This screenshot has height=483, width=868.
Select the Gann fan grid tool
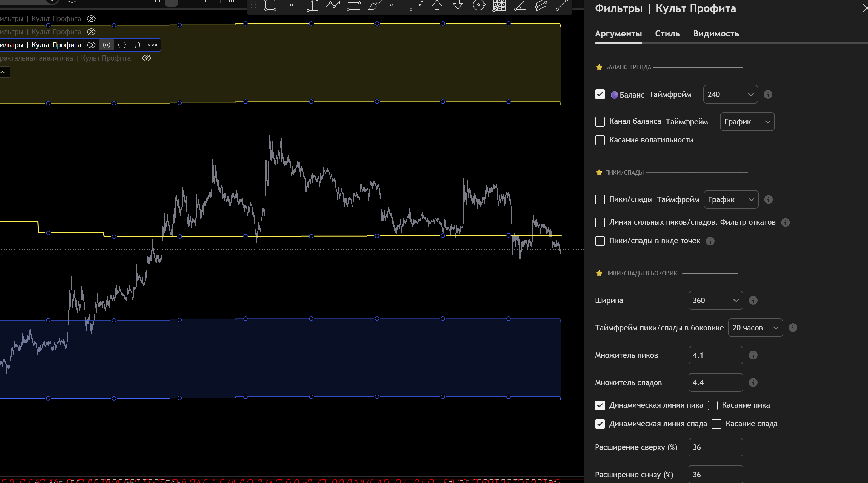coord(499,5)
